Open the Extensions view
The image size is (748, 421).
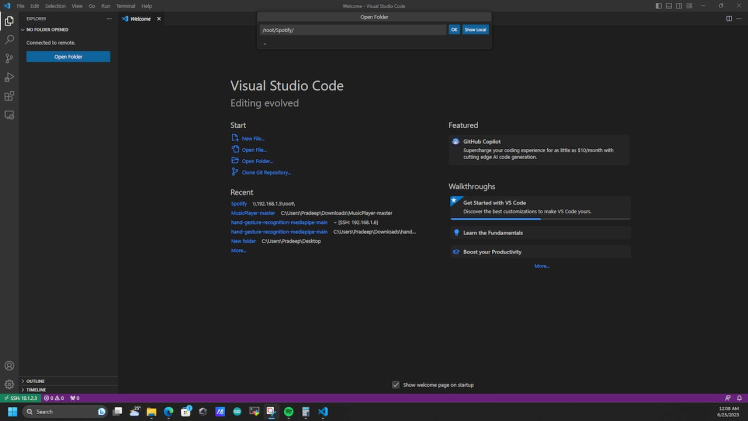click(x=9, y=96)
